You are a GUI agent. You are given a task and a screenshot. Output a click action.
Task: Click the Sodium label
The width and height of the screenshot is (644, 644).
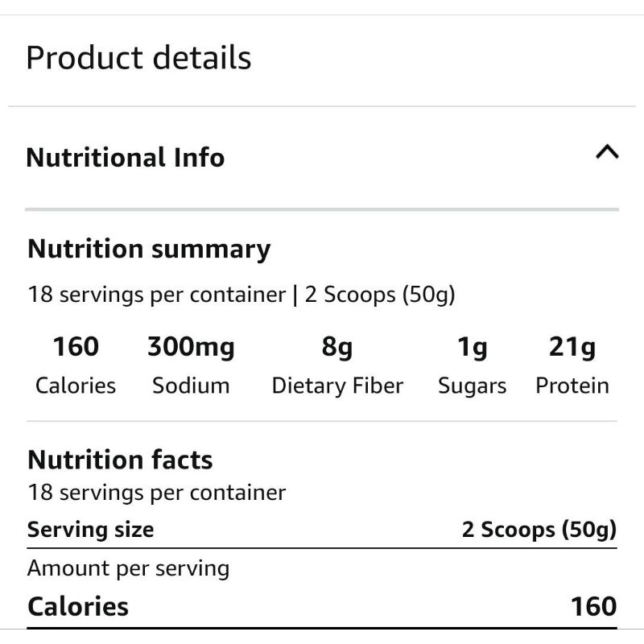point(191,386)
